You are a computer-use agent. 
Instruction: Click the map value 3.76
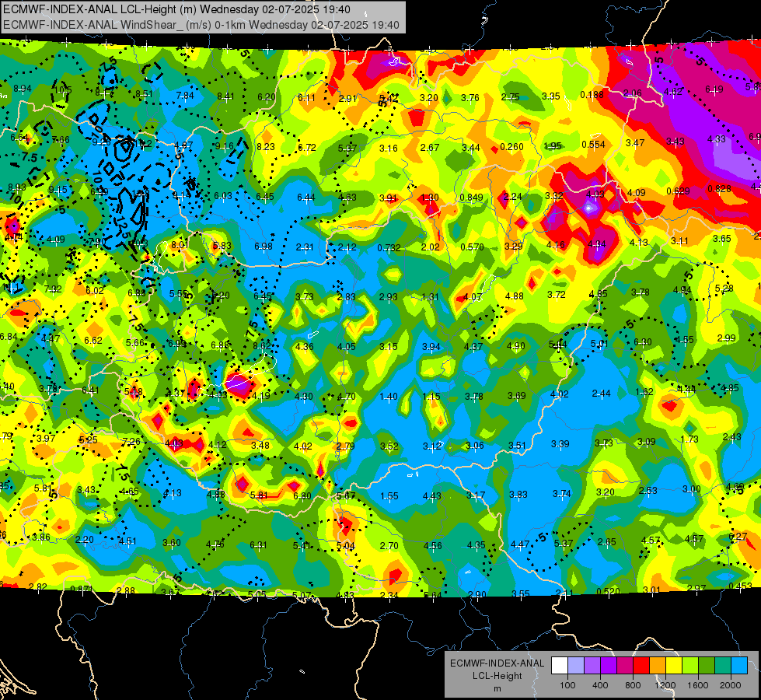[470, 98]
